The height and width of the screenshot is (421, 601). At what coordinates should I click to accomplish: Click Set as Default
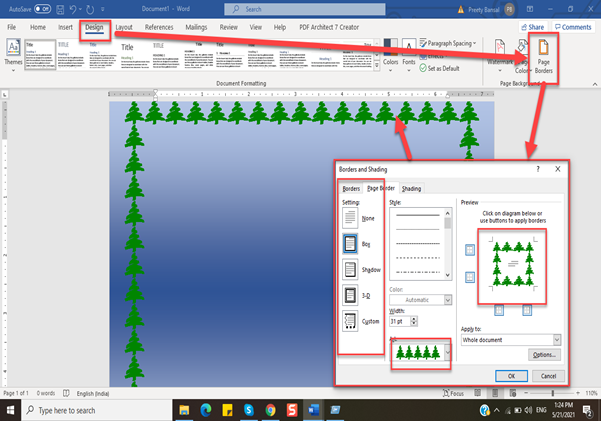[x=439, y=68]
